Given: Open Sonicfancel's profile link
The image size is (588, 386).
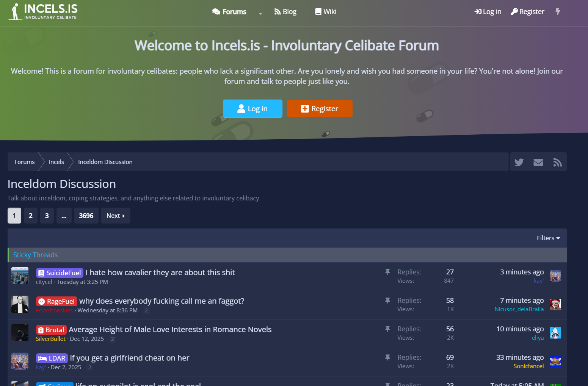Looking at the screenshot, I should (529, 366).
